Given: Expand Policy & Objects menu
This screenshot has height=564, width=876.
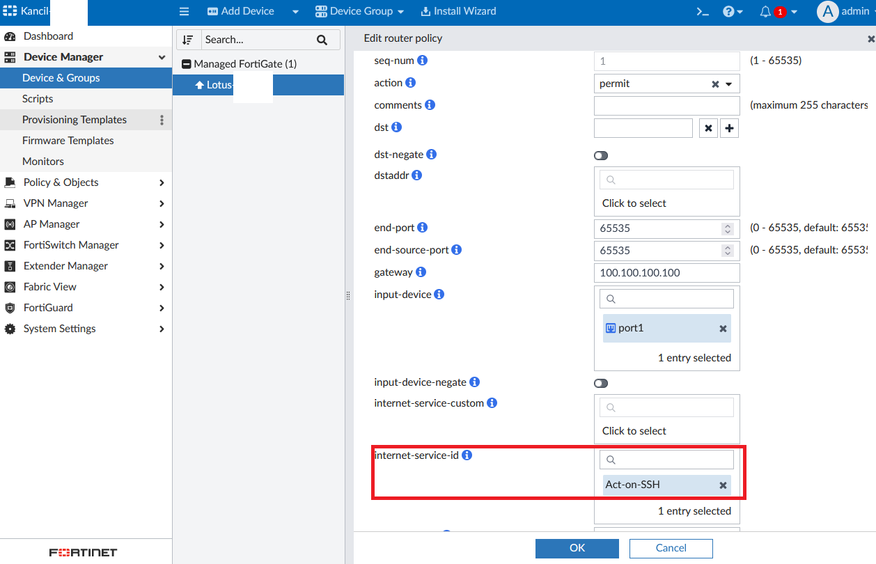Looking at the screenshot, I should tap(161, 183).
